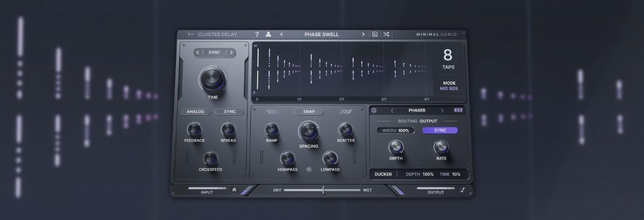The width and height of the screenshot is (644, 220).
Task: Save the current preset with floppy icon
Action: point(375,34)
